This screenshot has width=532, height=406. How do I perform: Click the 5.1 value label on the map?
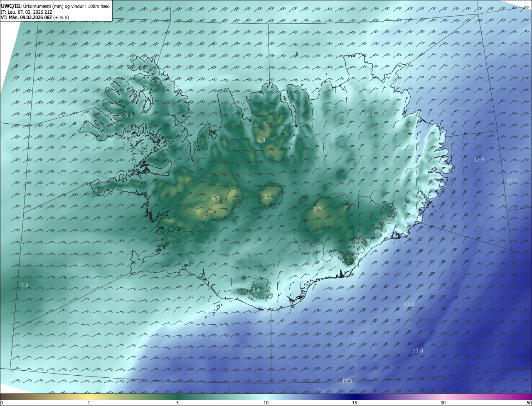point(129,116)
